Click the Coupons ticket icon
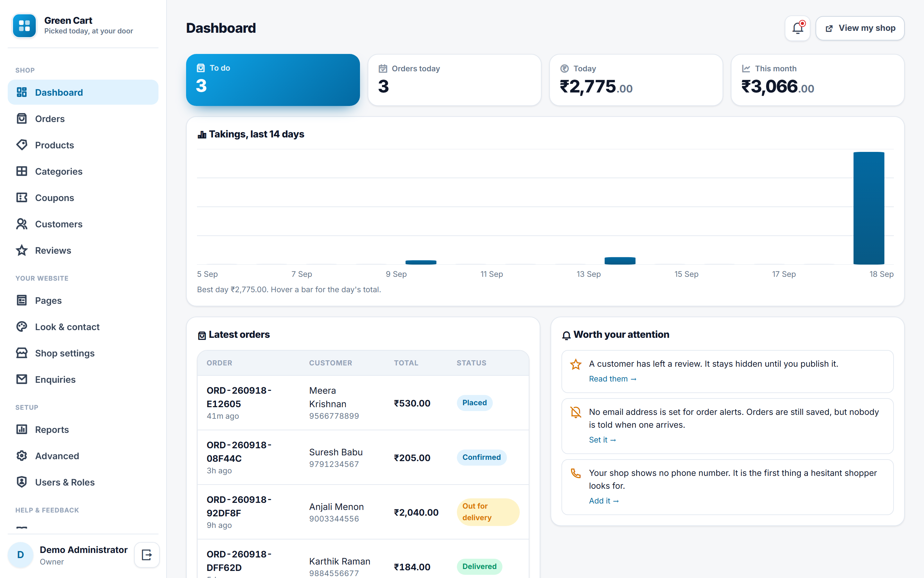The width and height of the screenshot is (924, 578). pos(22,198)
